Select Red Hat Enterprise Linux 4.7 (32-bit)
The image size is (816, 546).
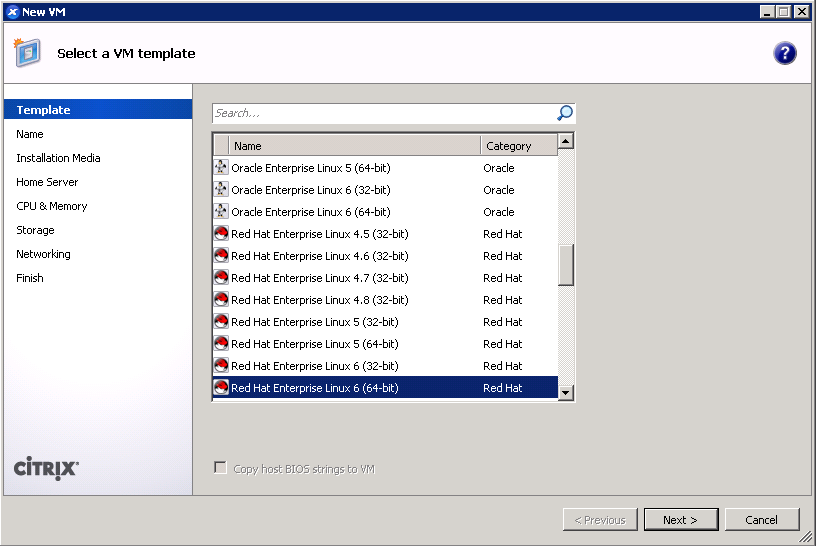pyautogui.click(x=386, y=277)
